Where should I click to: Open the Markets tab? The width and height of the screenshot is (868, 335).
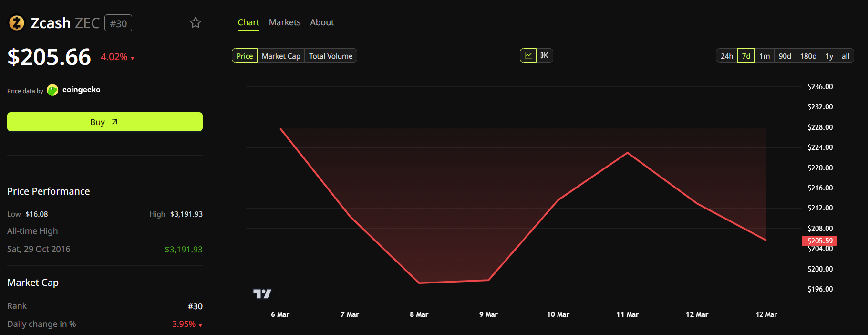pos(285,22)
